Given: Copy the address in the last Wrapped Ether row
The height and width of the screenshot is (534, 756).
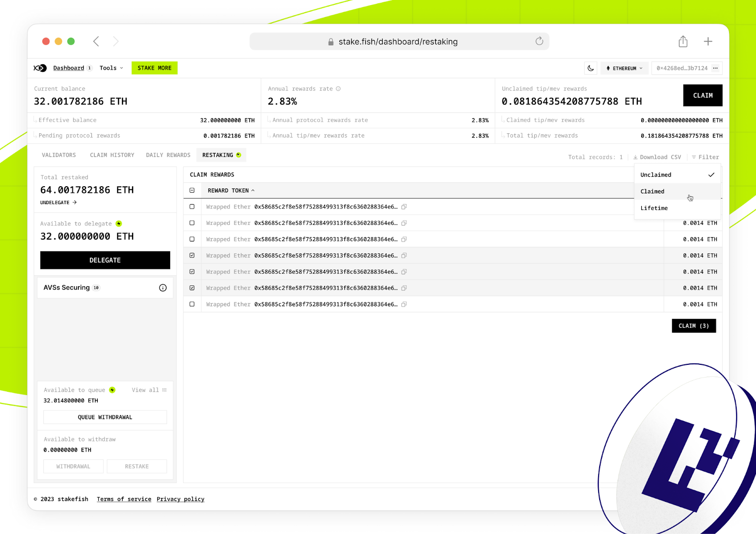Looking at the screenshot, I should click(404, 304).
